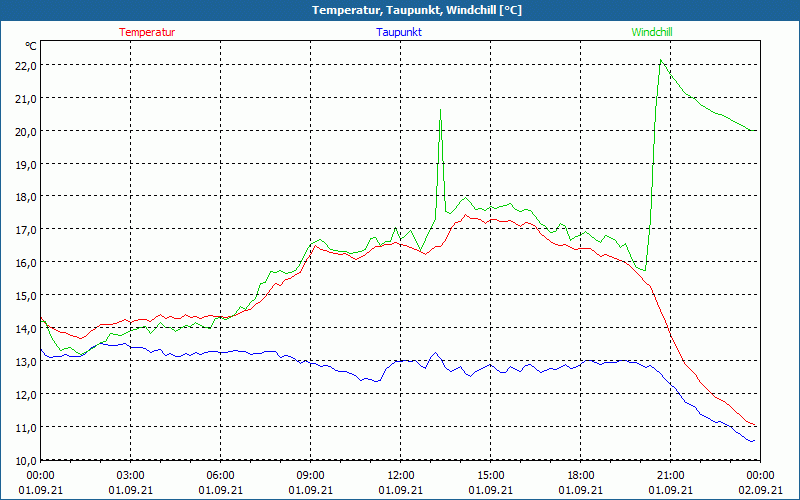Click the 18:00 time axis label

581,476
